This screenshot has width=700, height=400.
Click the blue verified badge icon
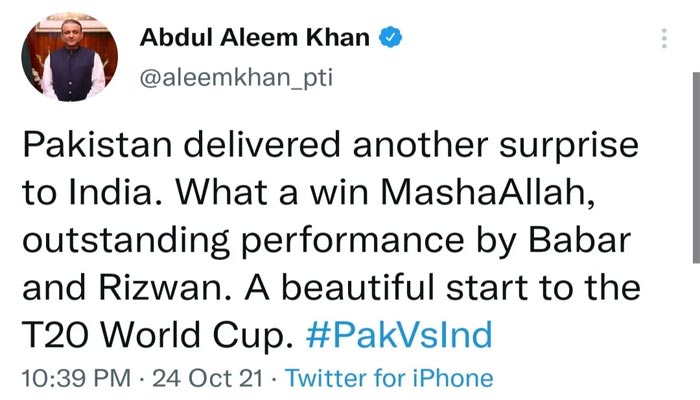[x=391, y=37]
